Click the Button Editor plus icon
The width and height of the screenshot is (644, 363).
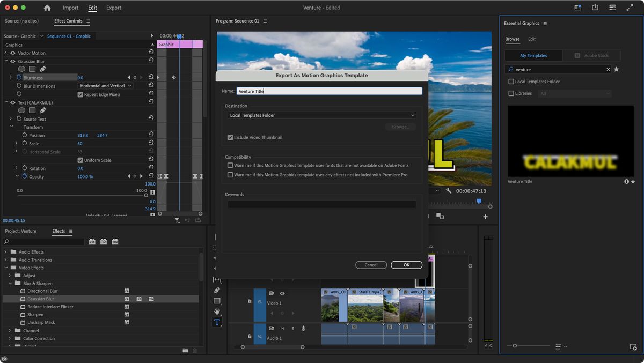485,217
